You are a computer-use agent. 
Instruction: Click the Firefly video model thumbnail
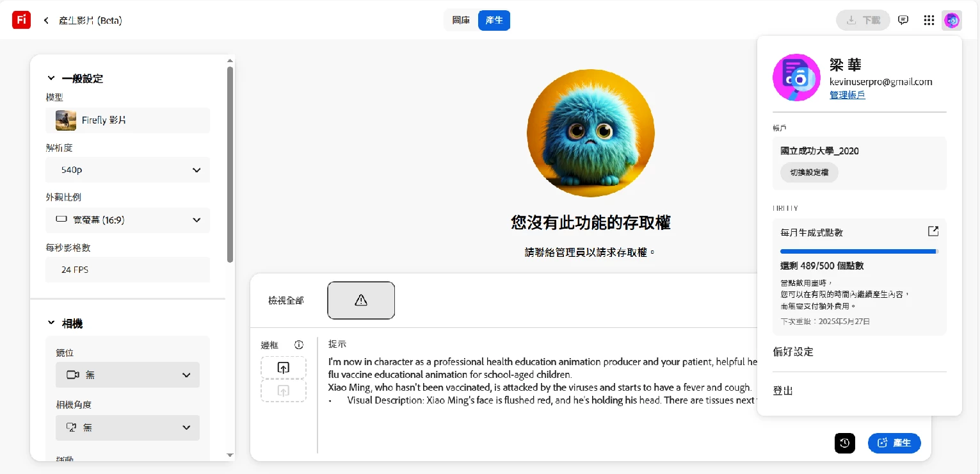66,120
